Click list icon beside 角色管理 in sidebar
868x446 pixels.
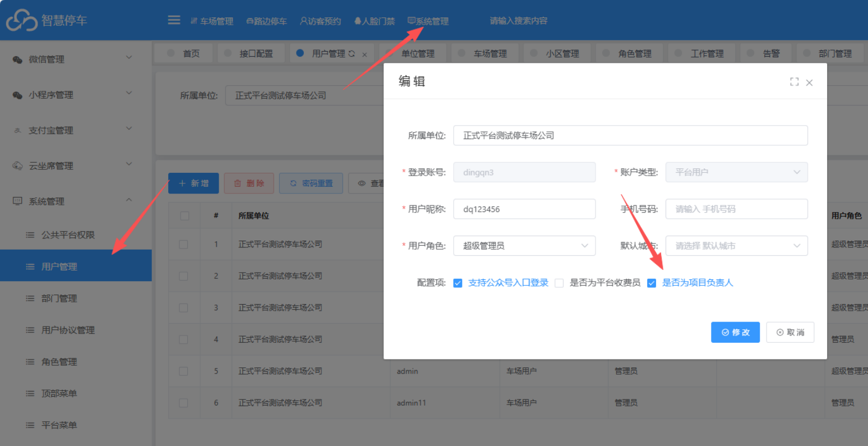click(x=30, y=362)
